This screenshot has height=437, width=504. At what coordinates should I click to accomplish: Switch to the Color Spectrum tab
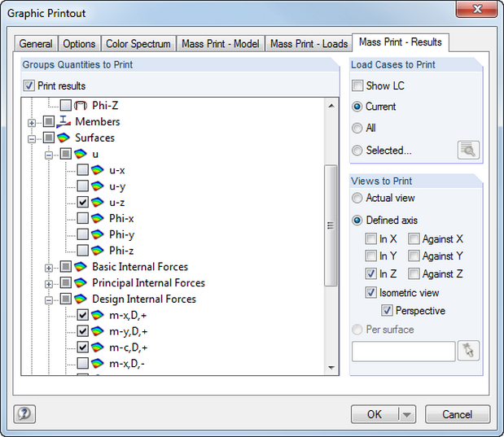(x=138, y=44)
